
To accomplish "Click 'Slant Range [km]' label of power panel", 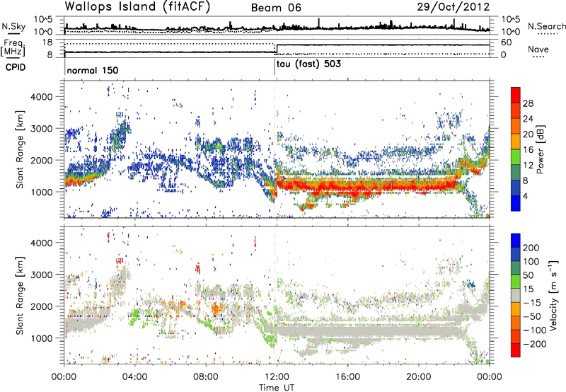I will click(20, 149).
